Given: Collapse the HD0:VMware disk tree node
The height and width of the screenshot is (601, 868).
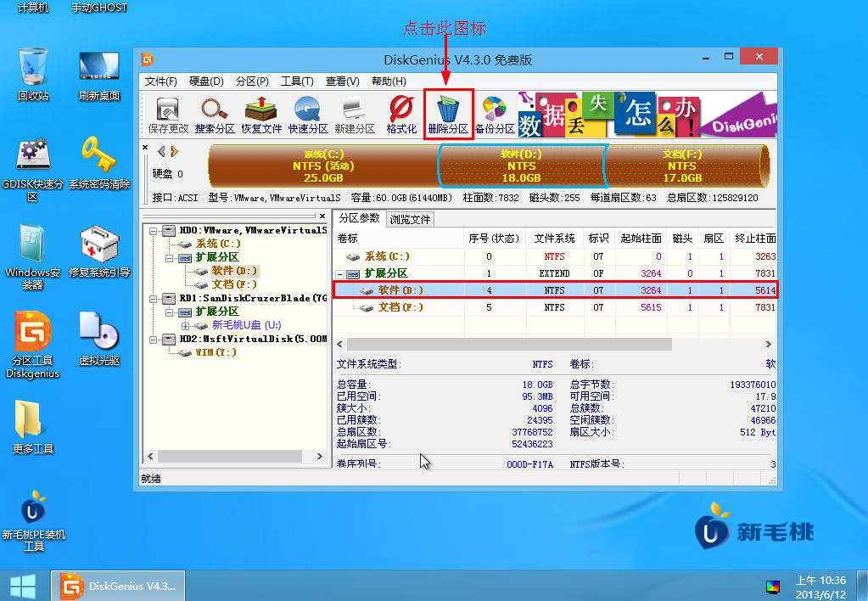Looking at the screenshot, I should (x=154, y=231).
